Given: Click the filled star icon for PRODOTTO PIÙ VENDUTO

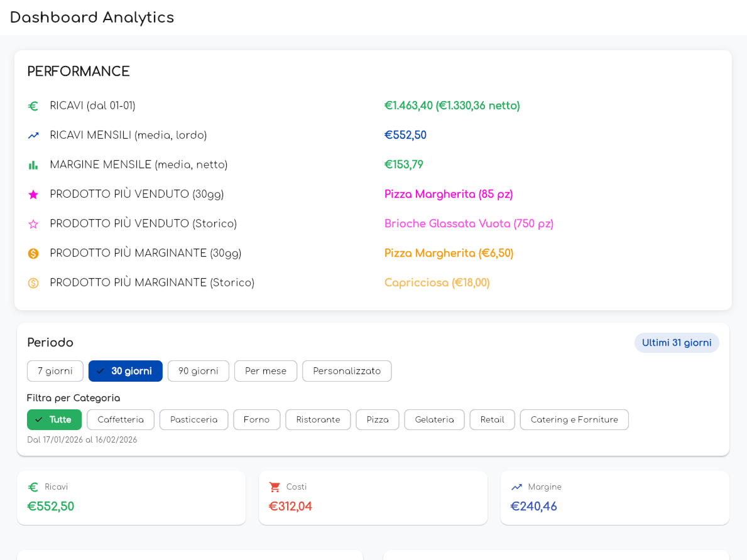Looking at the screenshot, I should pos(33,194).
